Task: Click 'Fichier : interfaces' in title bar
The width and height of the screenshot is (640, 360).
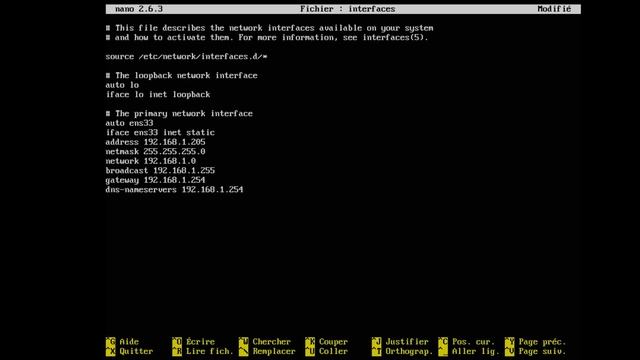Action: pos(347,9)
